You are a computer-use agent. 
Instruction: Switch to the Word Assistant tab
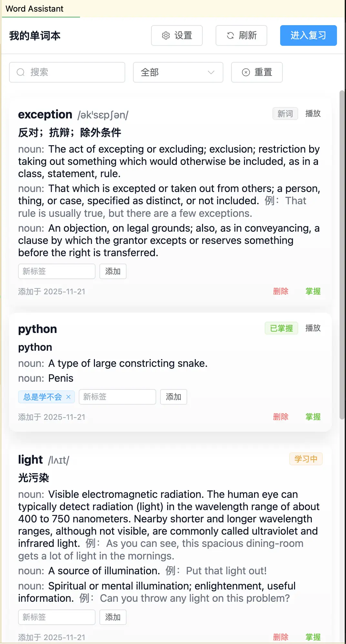pyautogui.click(x=35, y=9)
